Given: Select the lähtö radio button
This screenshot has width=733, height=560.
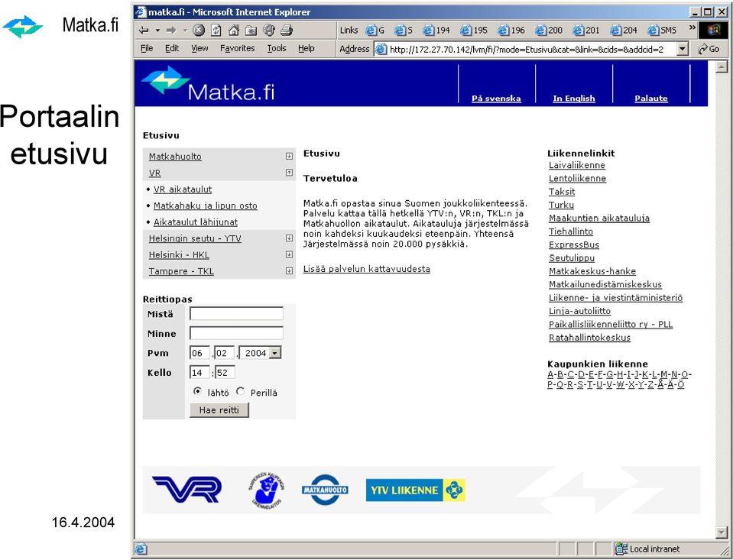Looking at the screenshot, I should coord(198,391).
